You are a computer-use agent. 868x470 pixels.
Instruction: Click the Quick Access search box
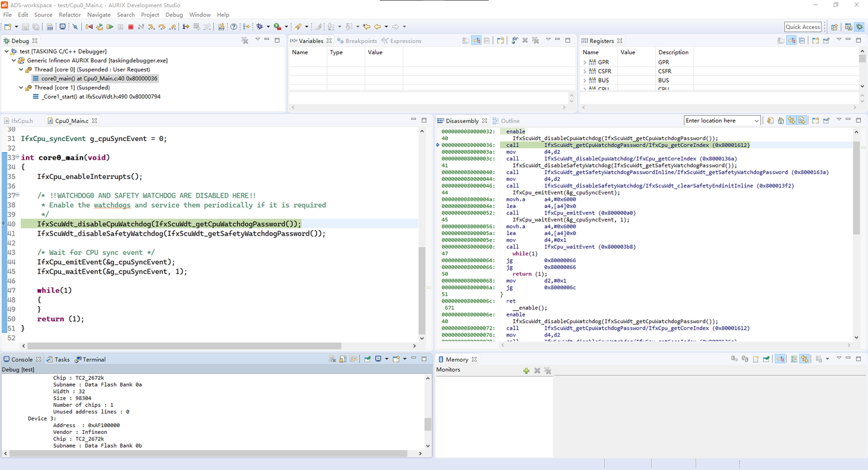[802, 27]
